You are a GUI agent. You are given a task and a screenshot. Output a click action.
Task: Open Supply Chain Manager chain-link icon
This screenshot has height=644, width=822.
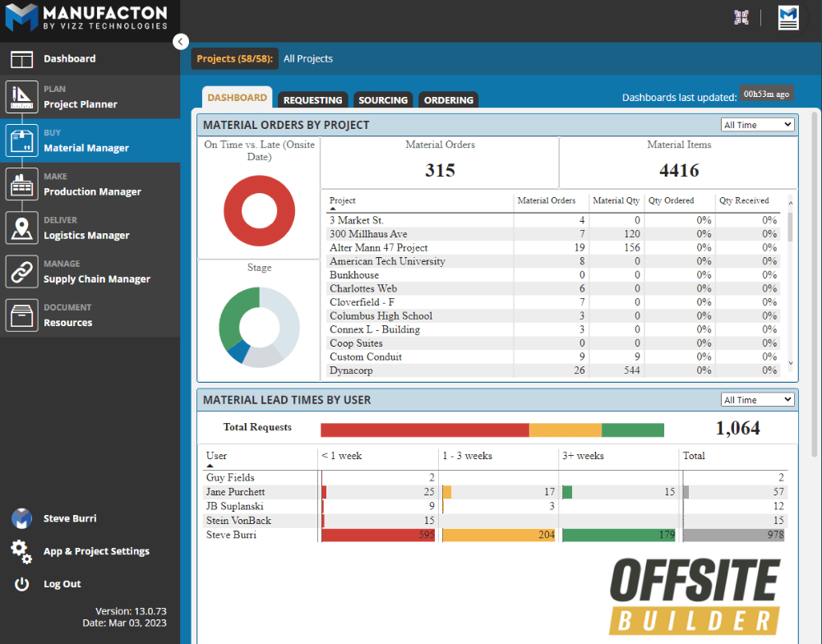click(x=21, y=271)
